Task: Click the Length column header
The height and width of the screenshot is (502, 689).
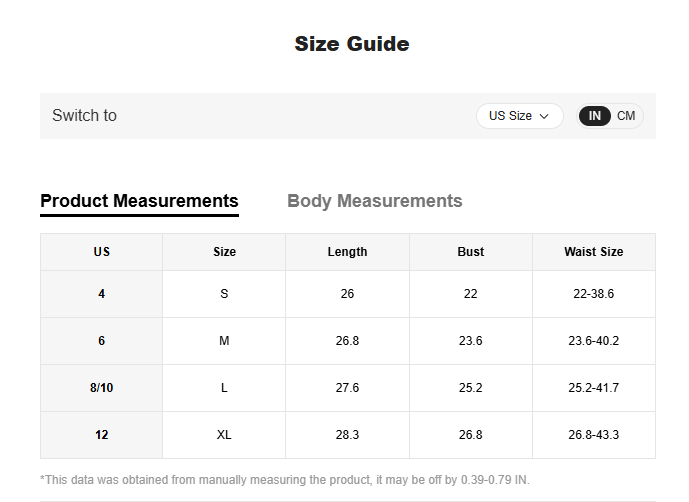Action: (x=347, y=252)
